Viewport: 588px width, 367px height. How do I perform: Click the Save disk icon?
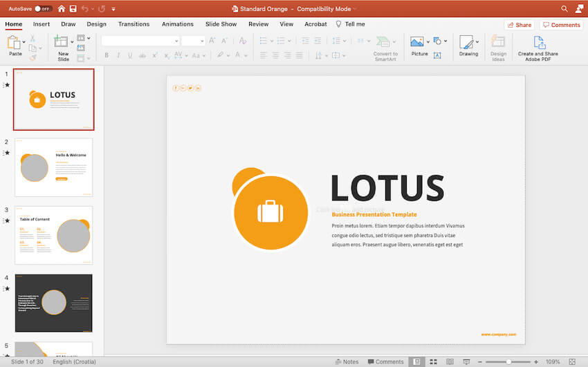coord(73,9)
